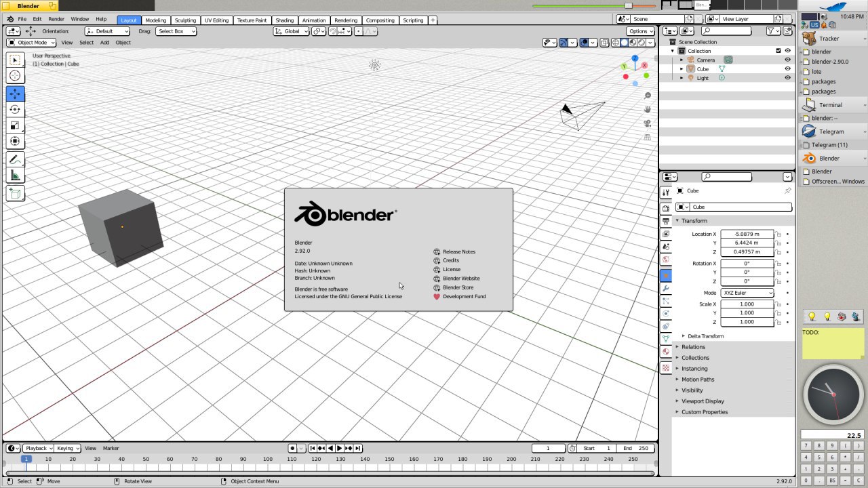Uncheck the Collection exclude checkbox
The image size is (868, 488).
[x=778, y=51]
